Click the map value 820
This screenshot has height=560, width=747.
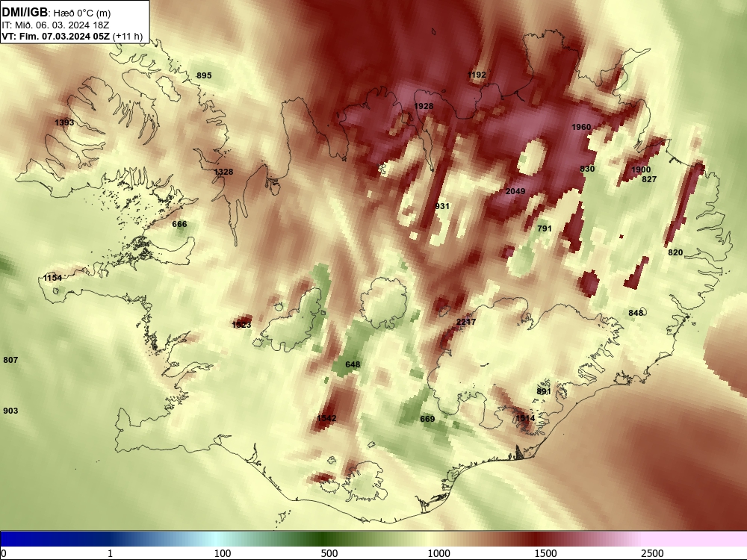point(675,252)
